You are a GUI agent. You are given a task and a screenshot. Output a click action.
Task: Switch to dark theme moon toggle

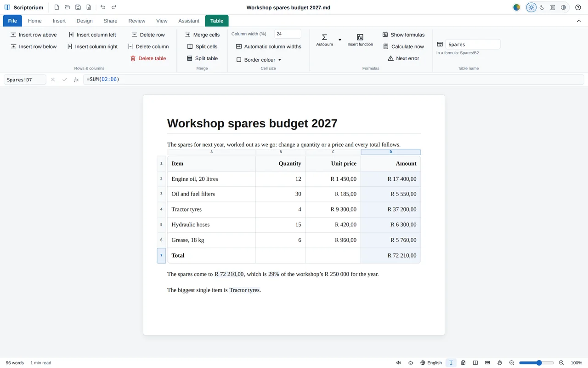[542, 7]
